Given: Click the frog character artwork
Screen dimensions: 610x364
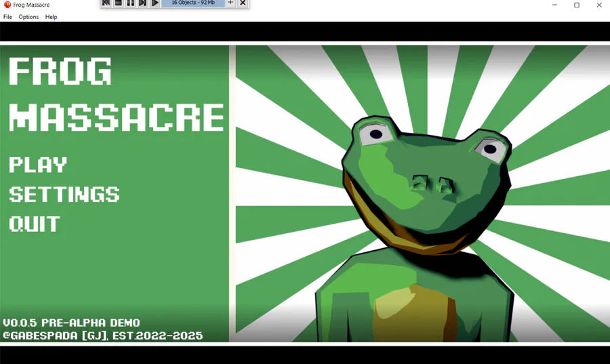Looking at the screenshot, I should click(x=414, y=228).
